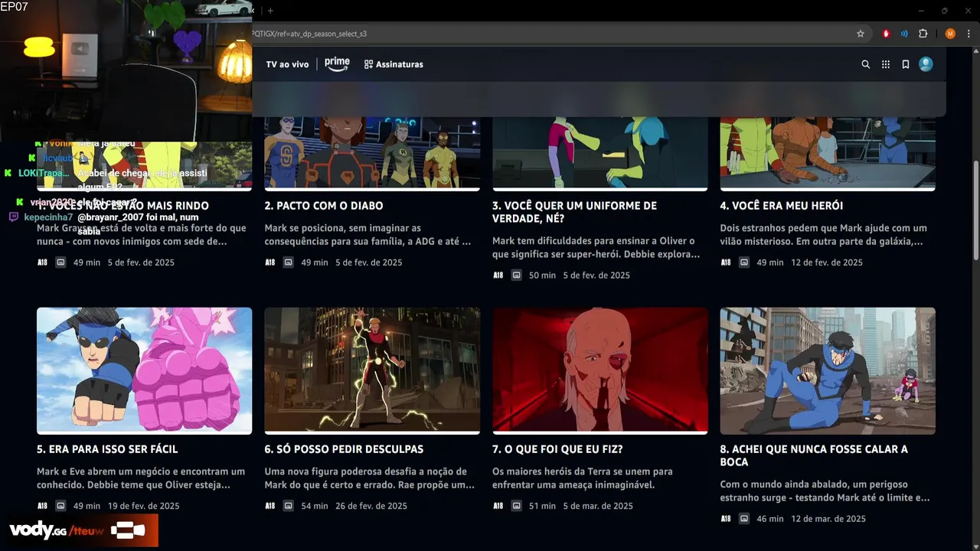Click the subtitles icon for episode 4
980x551 pixels.
tap(744, 262)
